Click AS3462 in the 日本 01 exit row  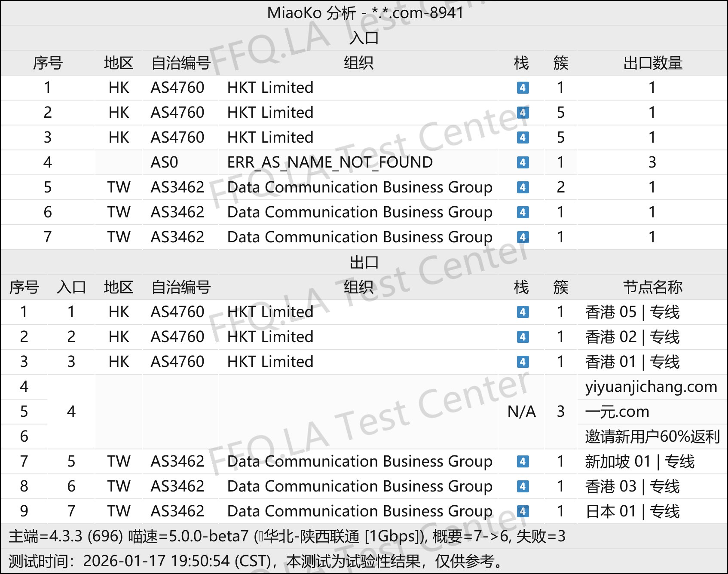tap(177, 511)
